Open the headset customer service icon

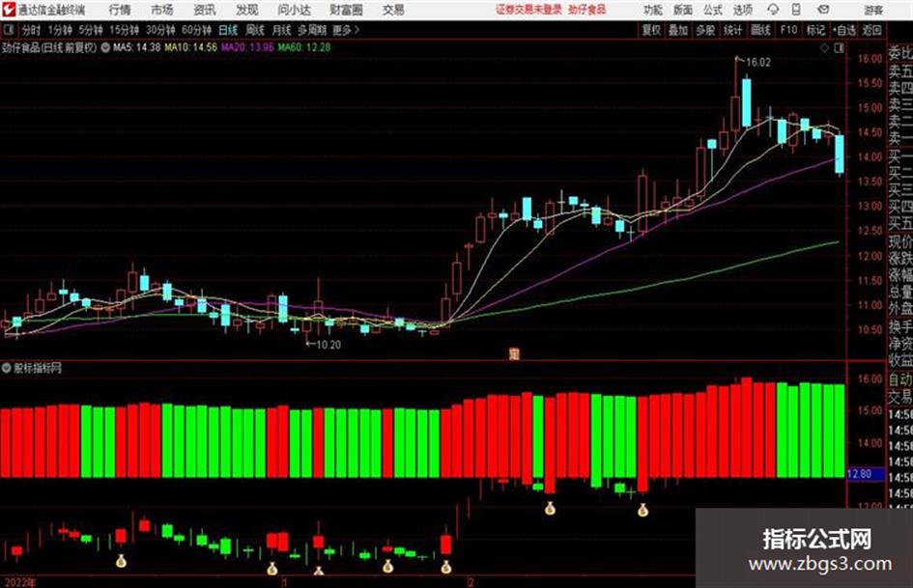pyautogui.click(x=773, y=10)
